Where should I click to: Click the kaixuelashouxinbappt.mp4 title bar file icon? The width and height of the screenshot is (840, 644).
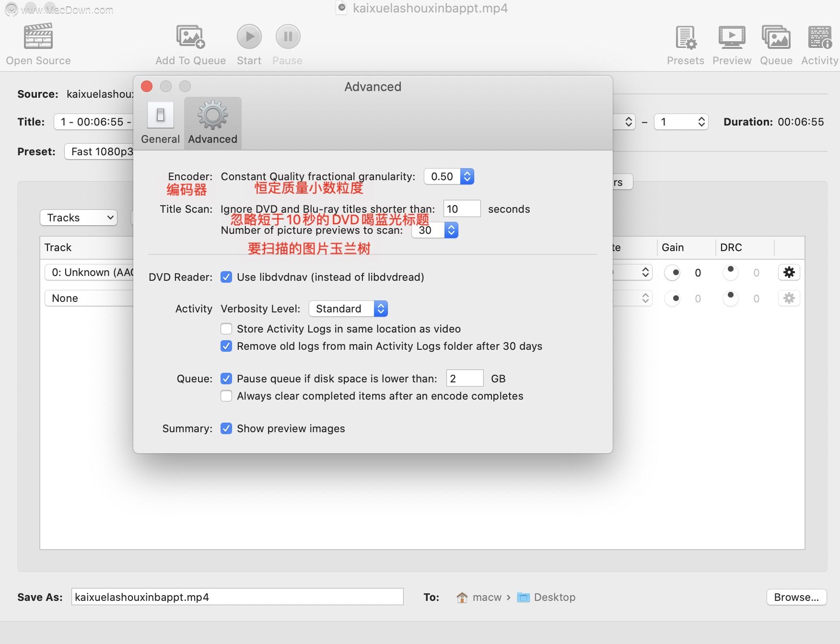click(341, 8)
